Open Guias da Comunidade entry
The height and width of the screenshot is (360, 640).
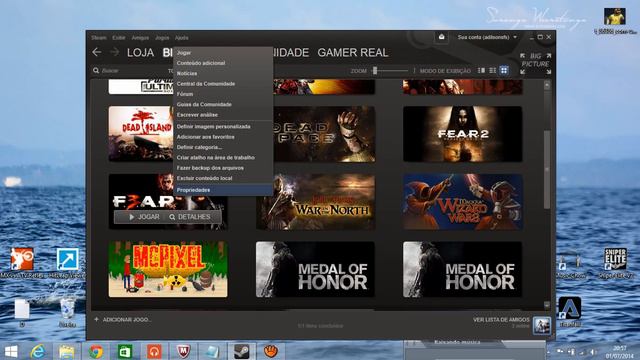point(223,104)
